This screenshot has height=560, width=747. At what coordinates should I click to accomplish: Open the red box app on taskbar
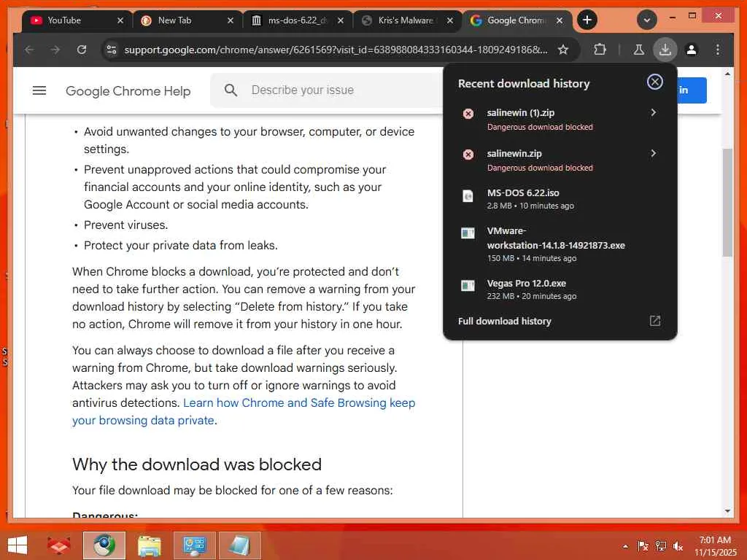click(58, 545)
